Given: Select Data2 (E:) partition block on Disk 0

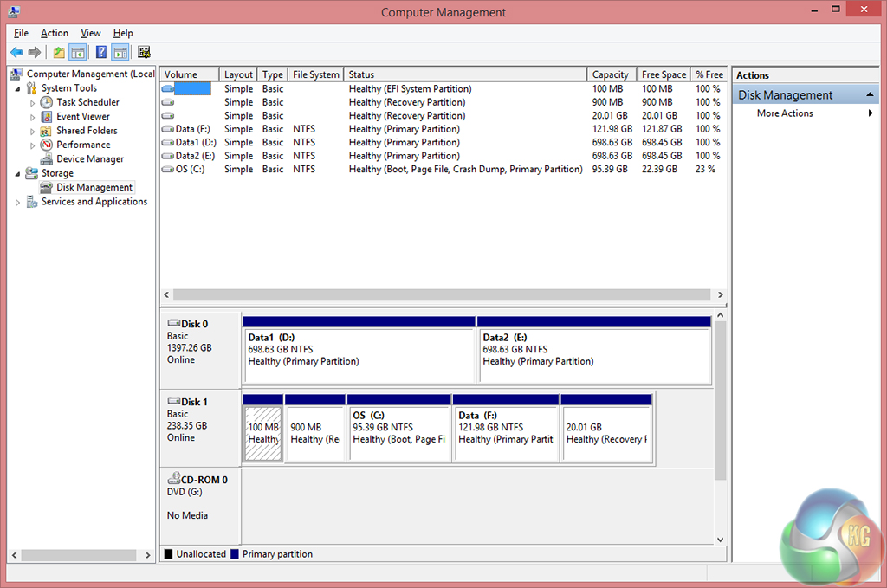Looking at the screenshot, I should click(x=594, y=351).
